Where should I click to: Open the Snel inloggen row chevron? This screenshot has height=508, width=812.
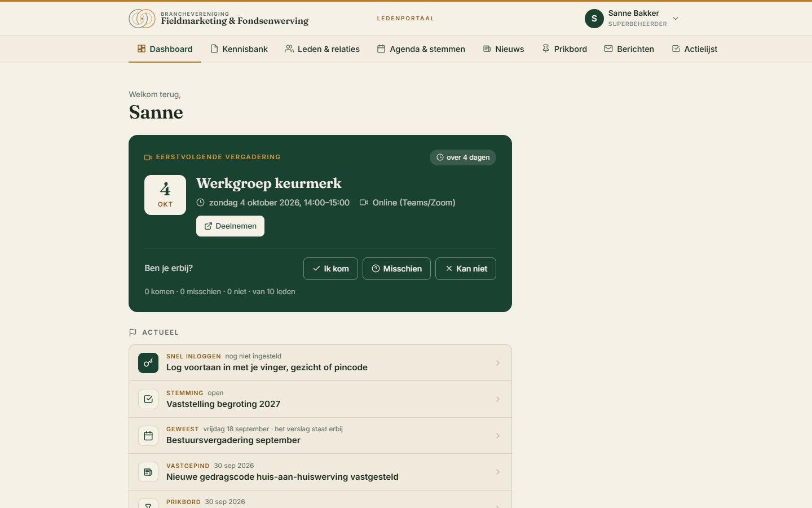click(497, 363)
